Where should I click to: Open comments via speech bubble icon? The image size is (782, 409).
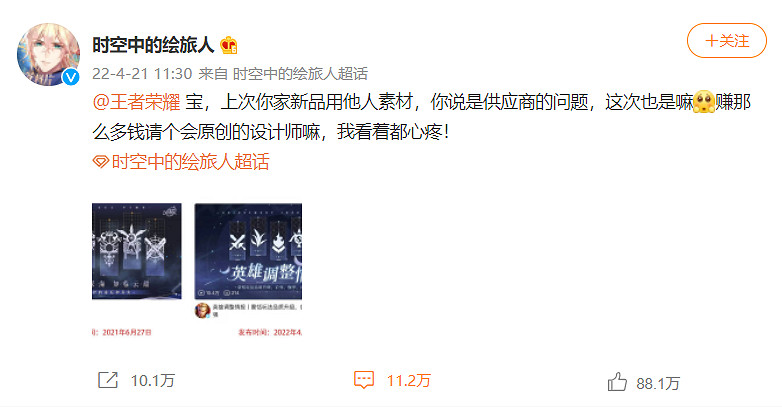pyautogui.click(x=364, y=380)
